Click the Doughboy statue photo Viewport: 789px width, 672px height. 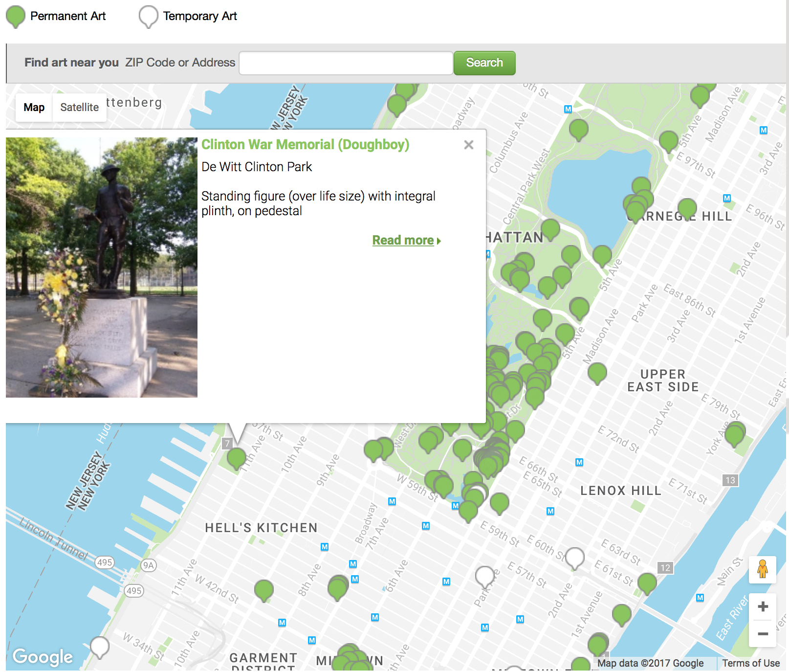click(x=102, y=267)
